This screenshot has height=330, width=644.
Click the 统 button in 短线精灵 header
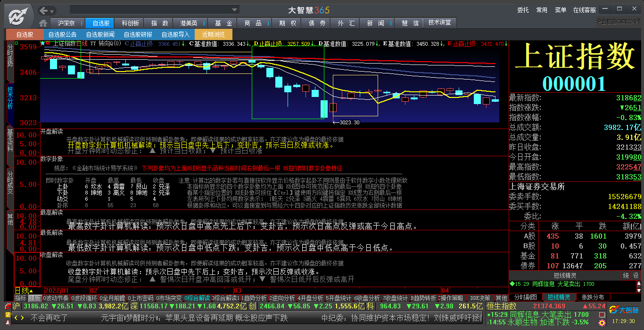click(626, 275)
